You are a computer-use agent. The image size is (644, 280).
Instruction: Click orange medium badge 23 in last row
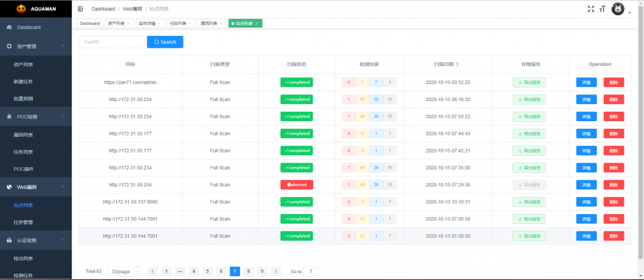click(362, 236)
